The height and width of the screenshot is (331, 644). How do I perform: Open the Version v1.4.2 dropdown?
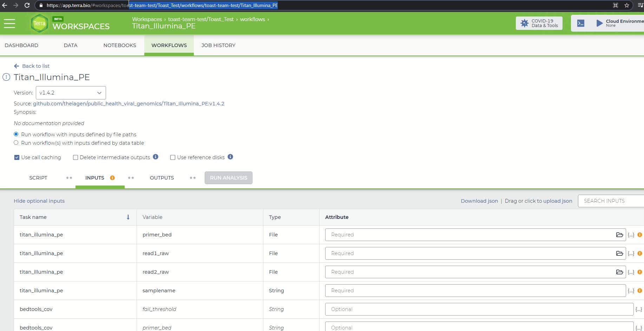(71, 93)
